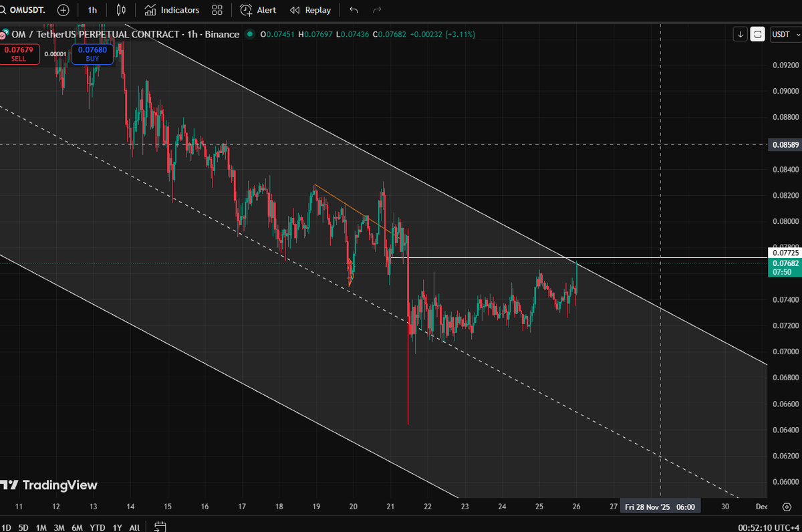
Task: Select the 1D time range
Action: click(5, 527)
